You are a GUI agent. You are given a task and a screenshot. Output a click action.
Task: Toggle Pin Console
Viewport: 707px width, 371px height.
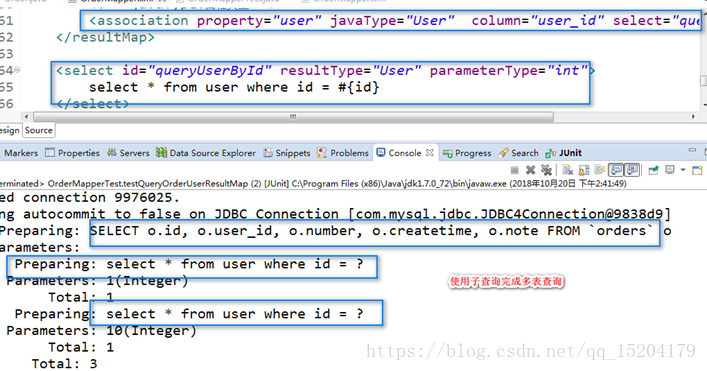tap(653, 170)
